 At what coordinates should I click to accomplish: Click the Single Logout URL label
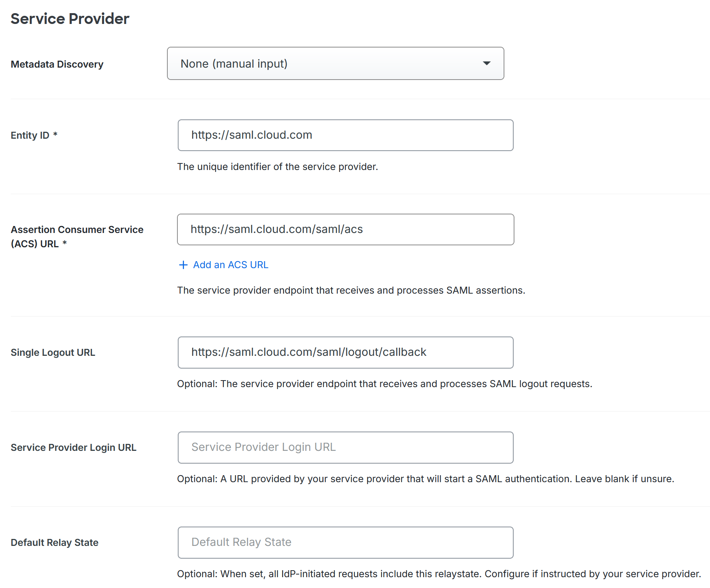[x=53, y=352]
